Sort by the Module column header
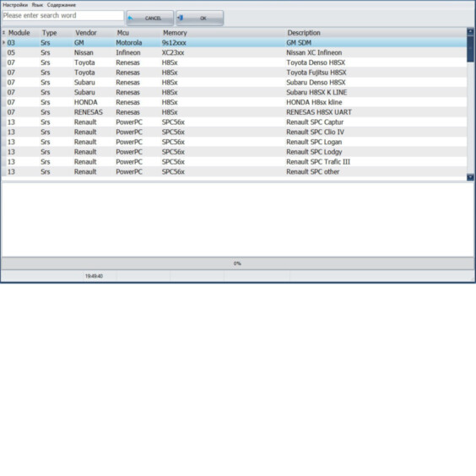Viewport: 476px width, 476px height. coord(19,33)
